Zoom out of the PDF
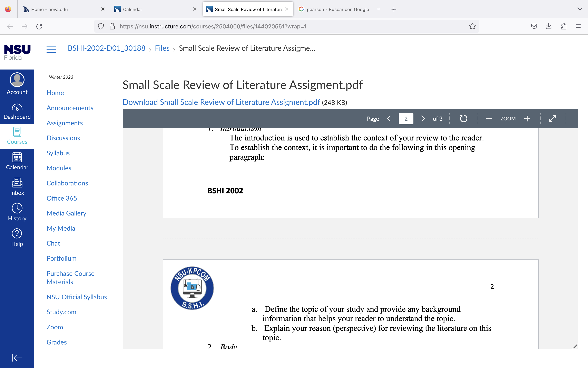 pos(489,119)
